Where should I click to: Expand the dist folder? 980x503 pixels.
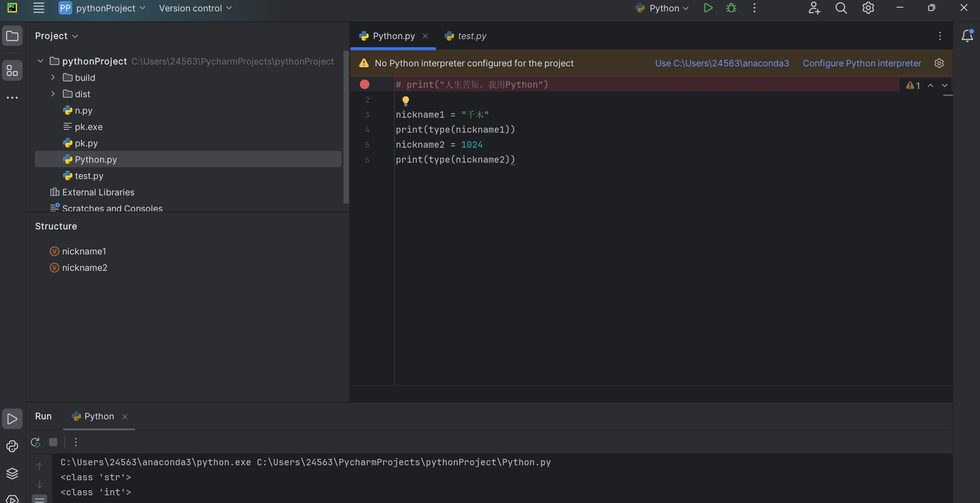click(x=53, y=94)
